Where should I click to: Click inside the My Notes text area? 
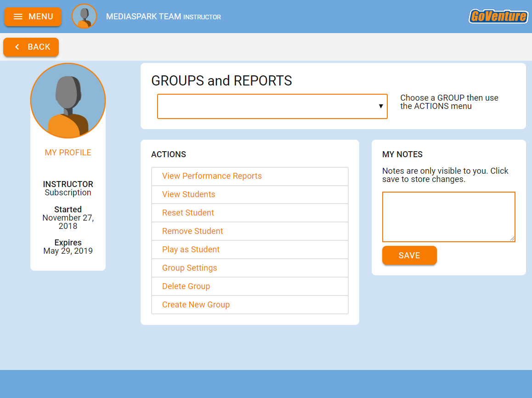point(448,217)
